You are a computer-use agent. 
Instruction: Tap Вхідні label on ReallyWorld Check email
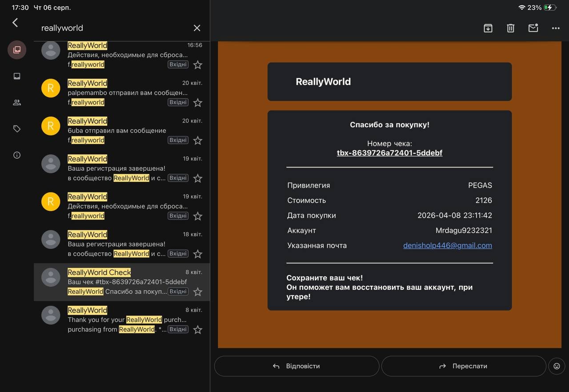[178, 292]
